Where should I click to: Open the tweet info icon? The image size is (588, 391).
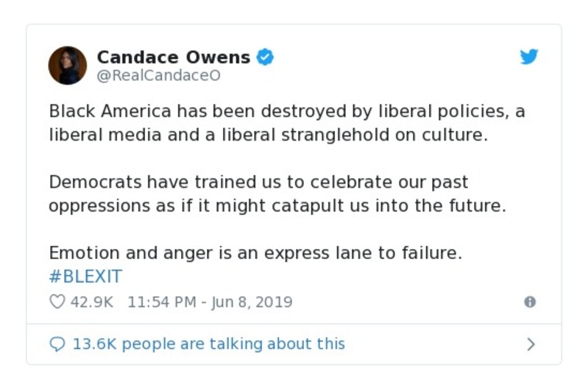[529, 302]
